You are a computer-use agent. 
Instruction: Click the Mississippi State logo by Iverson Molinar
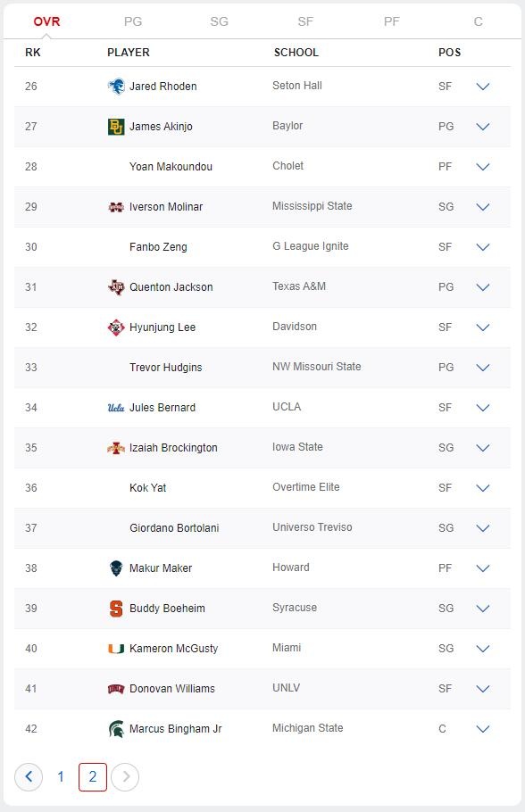(116, 207)
